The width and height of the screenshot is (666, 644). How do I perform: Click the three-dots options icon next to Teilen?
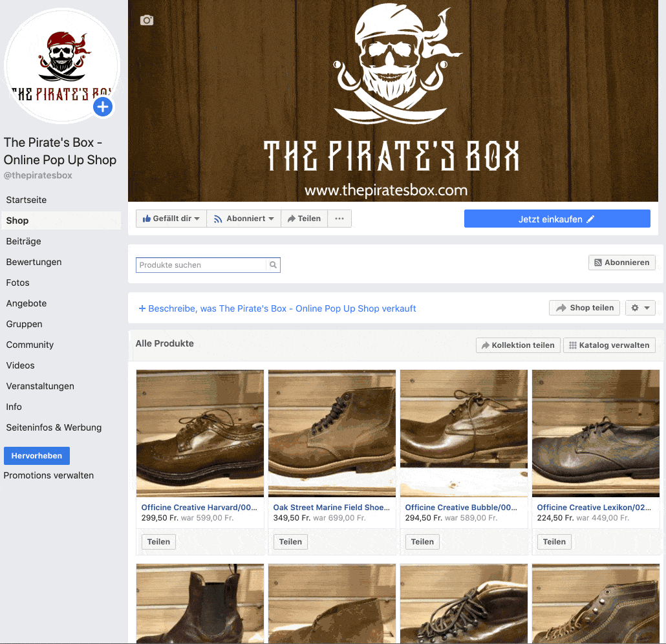tap(339, 218)
